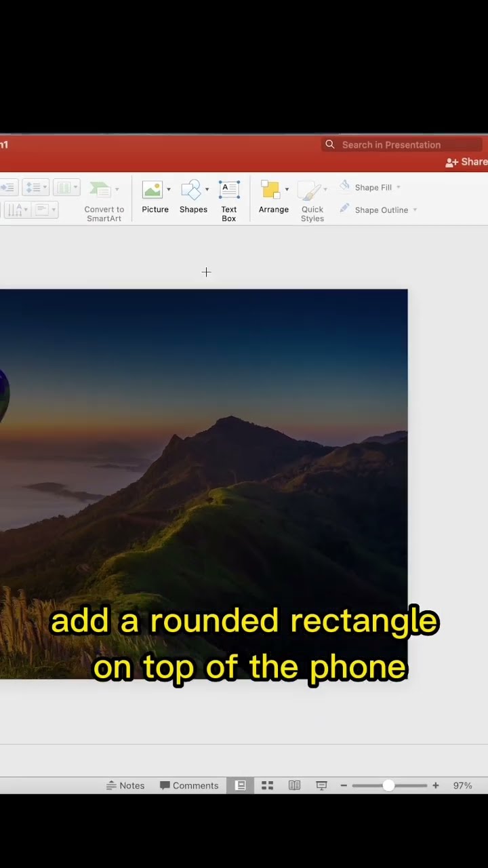
Task: Expand the Picture dropdown arrow
Action: coord(169,189)
